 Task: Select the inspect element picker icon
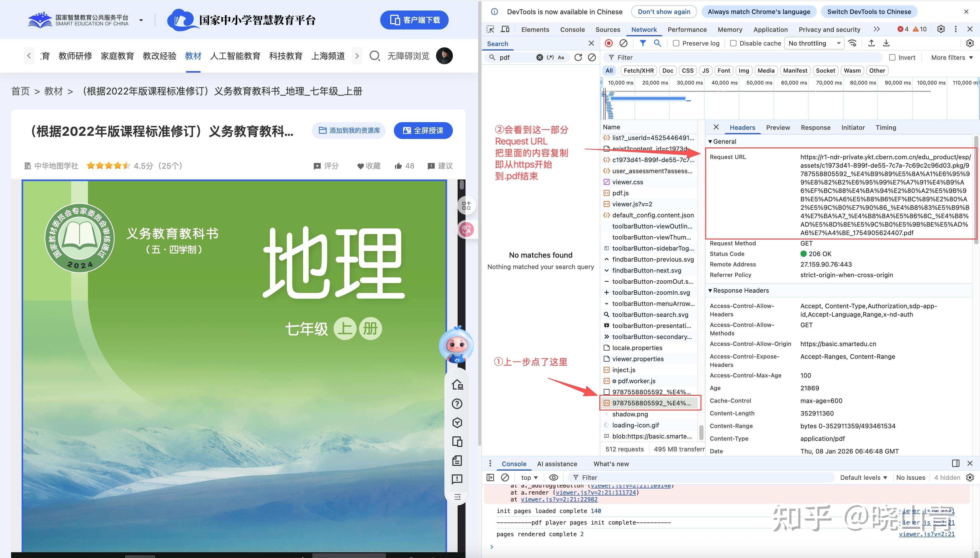tap(490, 29)
